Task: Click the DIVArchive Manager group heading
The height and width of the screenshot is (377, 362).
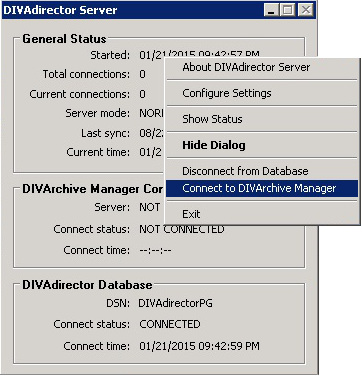Action: point(93,189)
